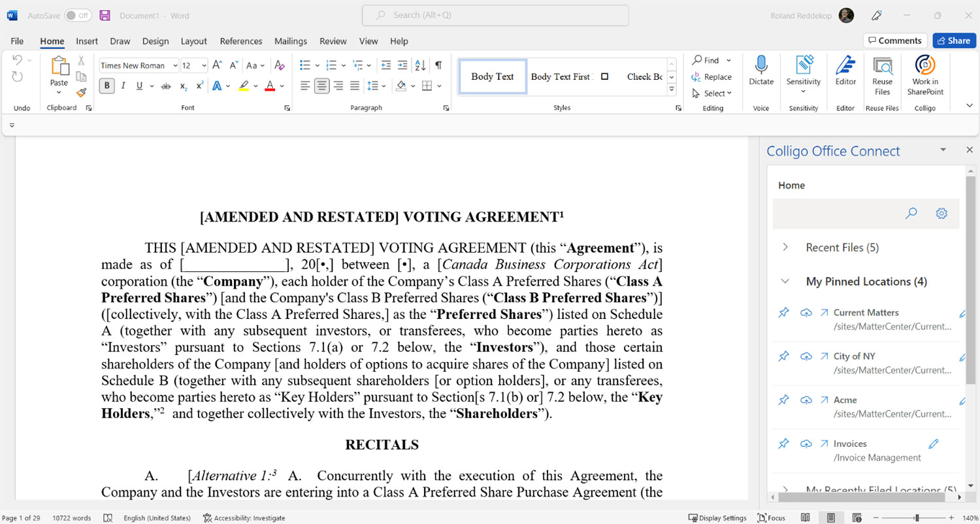This screenshot has height=524, width=980.
Task: Click Colligo Work in SharePoint icon
Action: click(925, 76)
